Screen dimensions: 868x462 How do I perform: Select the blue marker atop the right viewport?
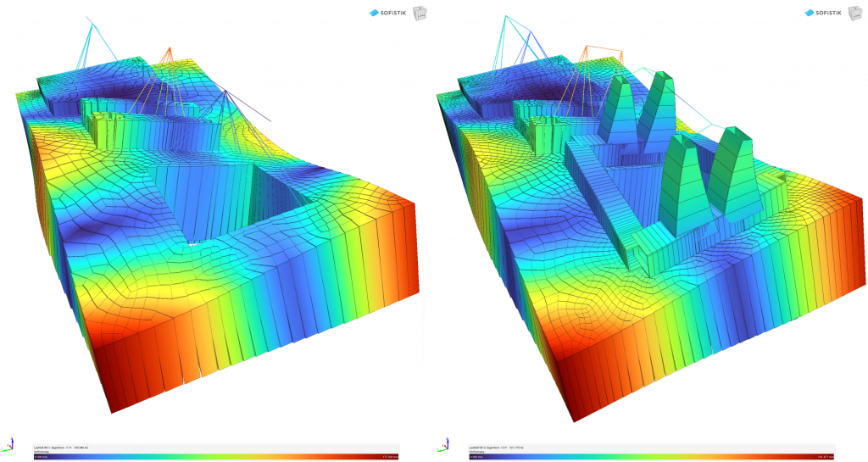[809, 13]
